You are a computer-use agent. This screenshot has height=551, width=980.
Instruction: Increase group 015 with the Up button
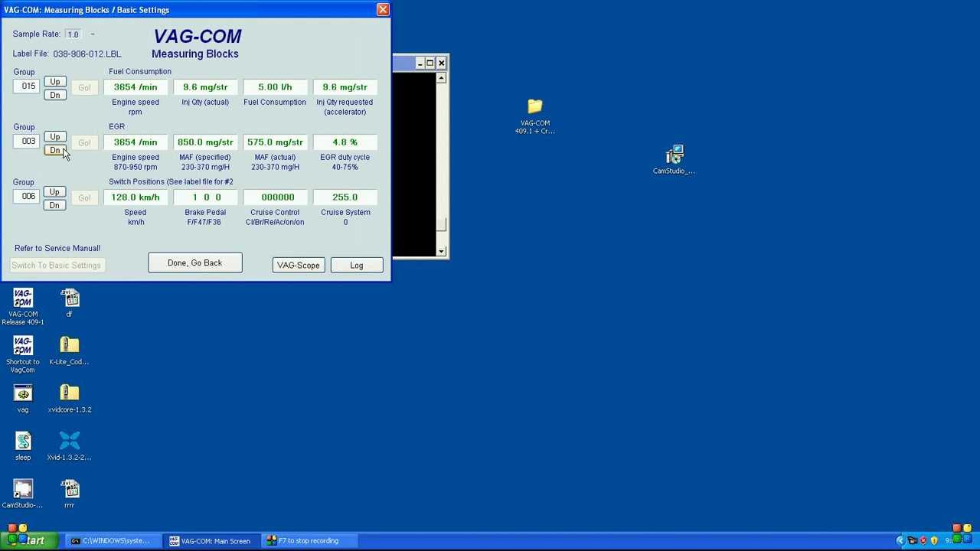[x=54, y=82]
